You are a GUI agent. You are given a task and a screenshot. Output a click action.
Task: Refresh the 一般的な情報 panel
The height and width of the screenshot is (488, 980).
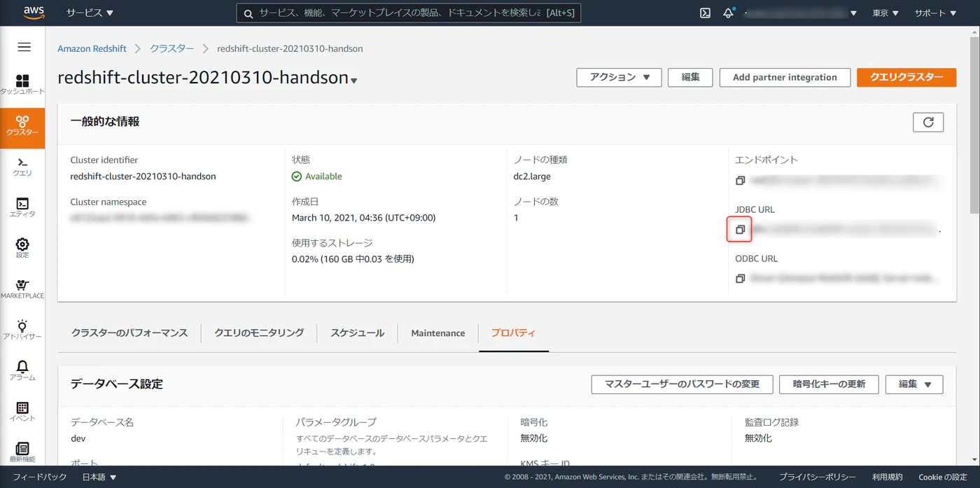point(928,122)
